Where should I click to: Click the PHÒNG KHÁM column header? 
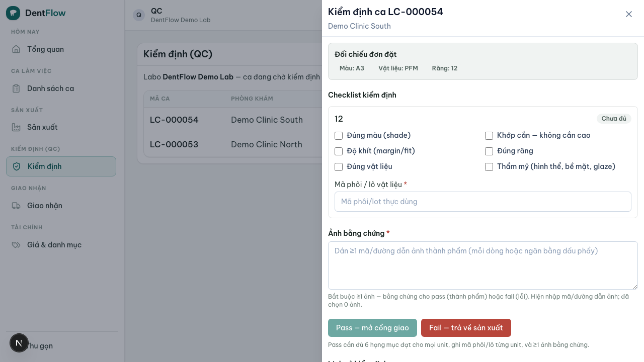[252, 99]
